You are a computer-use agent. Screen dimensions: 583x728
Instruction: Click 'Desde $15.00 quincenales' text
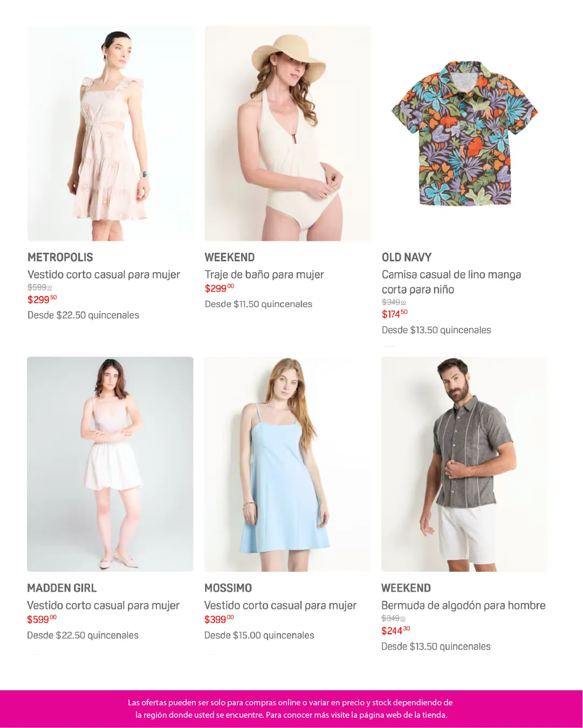click(x=259, y=635)
